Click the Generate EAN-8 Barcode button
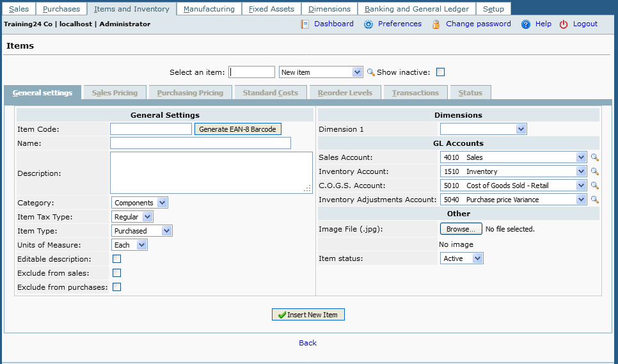The width and height of the screenshot is (618, 364). tap(237, 129)
